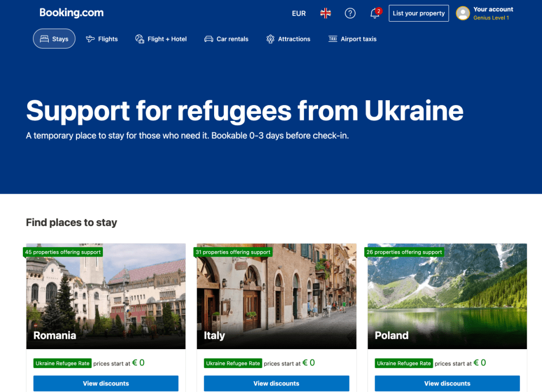This screenshot has height=392, width=542.
Task: Click the Flight + Hotel combo icon
Action: (x=140, y=39)
